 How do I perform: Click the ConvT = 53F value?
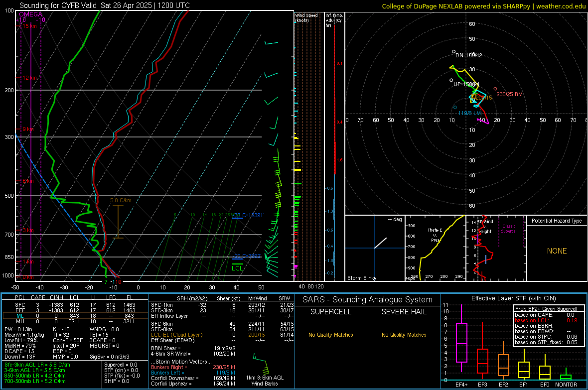pyautogui.click(x=68, y=340)
